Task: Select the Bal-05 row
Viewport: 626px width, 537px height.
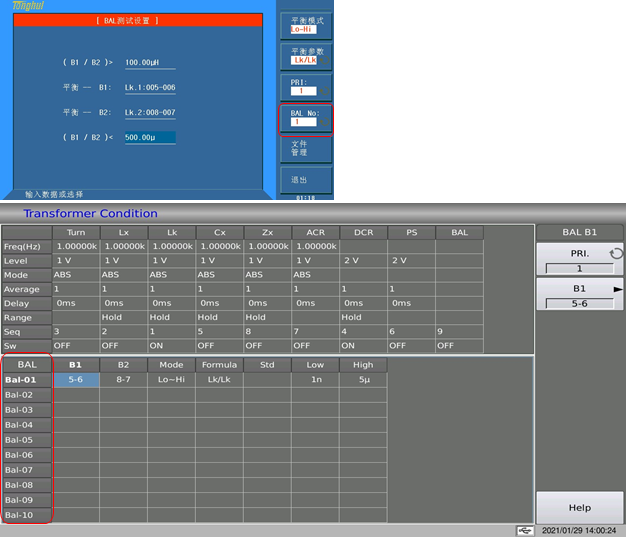Action: point(27,440)
